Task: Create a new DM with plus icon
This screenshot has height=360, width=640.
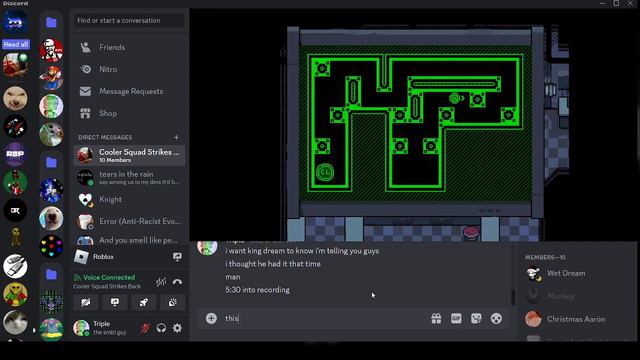Action: (x=176, y=138)
